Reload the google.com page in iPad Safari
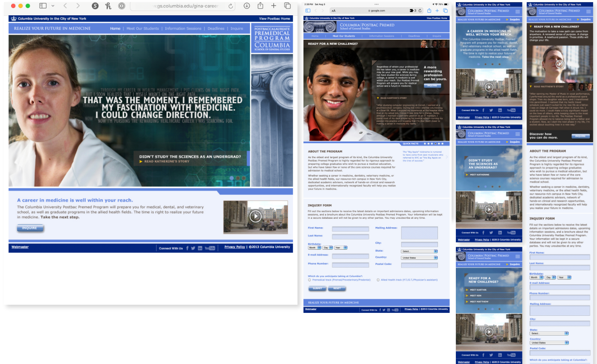This screenshot has width=597, height=364. [x=420, y=11]
